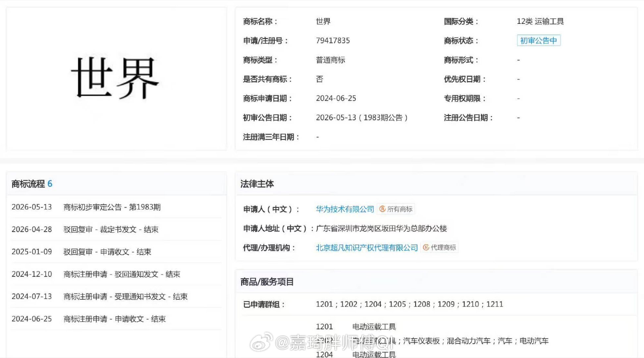Open the 北京超凡知识产权代理有限公司 agency link
Image resolution: width=644 pixels, height=358 pixels.
[x=367, y=248]
